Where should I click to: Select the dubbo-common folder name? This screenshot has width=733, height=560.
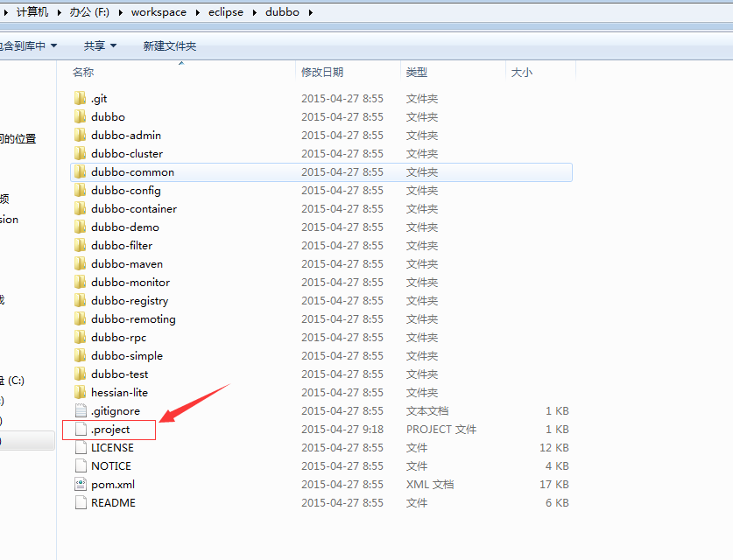(x=133, y=171)
